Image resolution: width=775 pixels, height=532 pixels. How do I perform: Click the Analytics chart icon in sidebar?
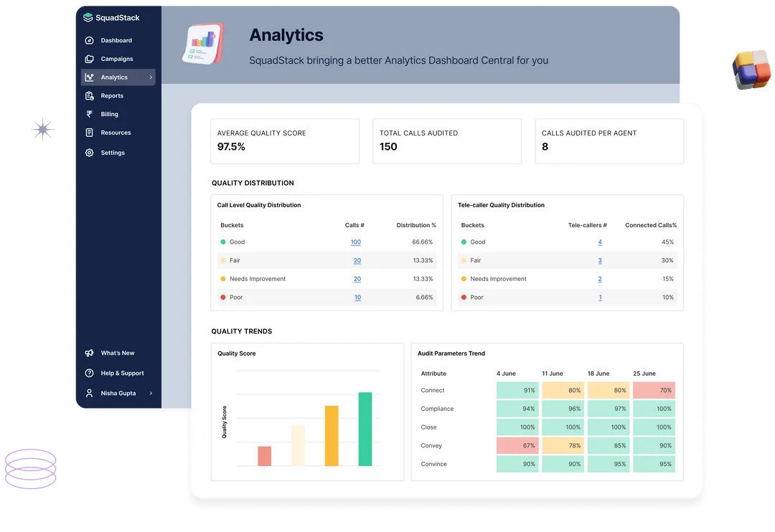[x=90, y=77]
